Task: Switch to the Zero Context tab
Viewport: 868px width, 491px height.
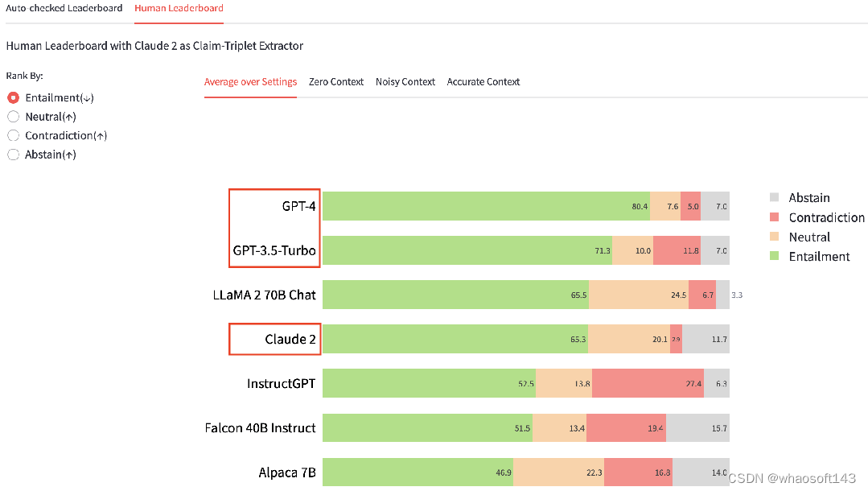Action: click(x=335, y=81)
